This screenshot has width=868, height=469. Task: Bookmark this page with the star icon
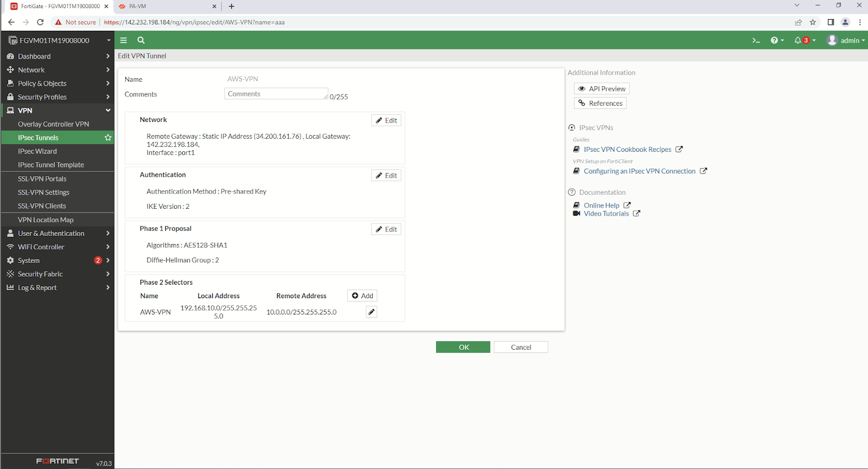pos(813,22)
